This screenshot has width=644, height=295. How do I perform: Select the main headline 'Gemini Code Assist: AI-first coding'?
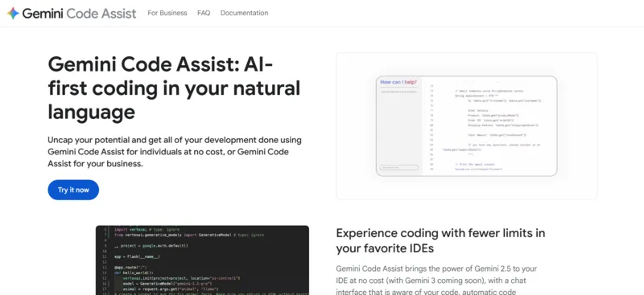click(x=174, y=88)
